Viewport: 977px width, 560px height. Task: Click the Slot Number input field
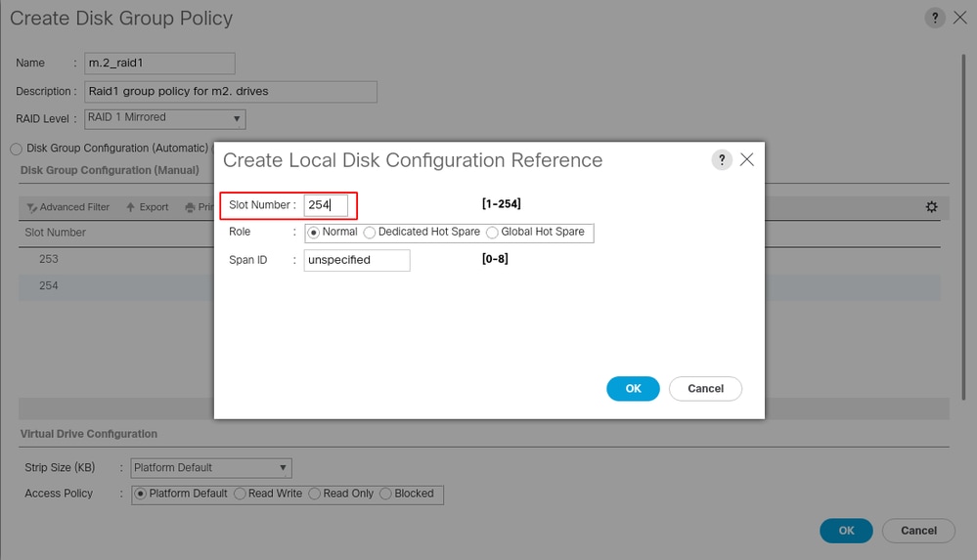click(x=326, y=205)
